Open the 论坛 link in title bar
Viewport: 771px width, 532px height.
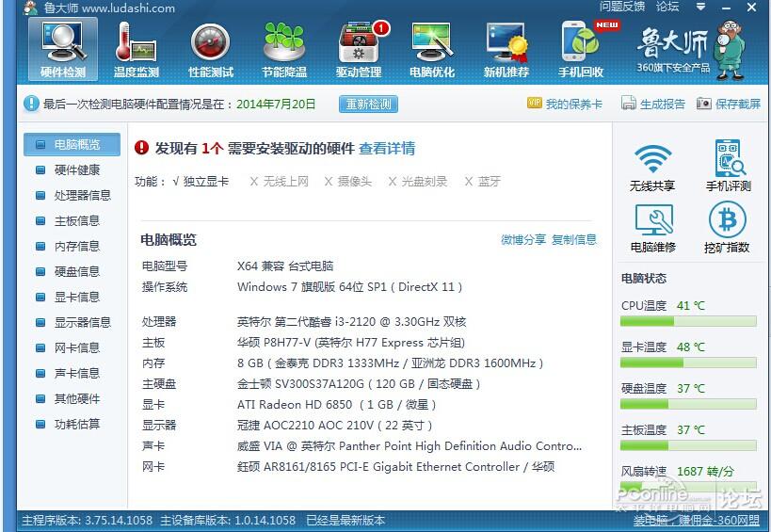click(x=667, y=7)
